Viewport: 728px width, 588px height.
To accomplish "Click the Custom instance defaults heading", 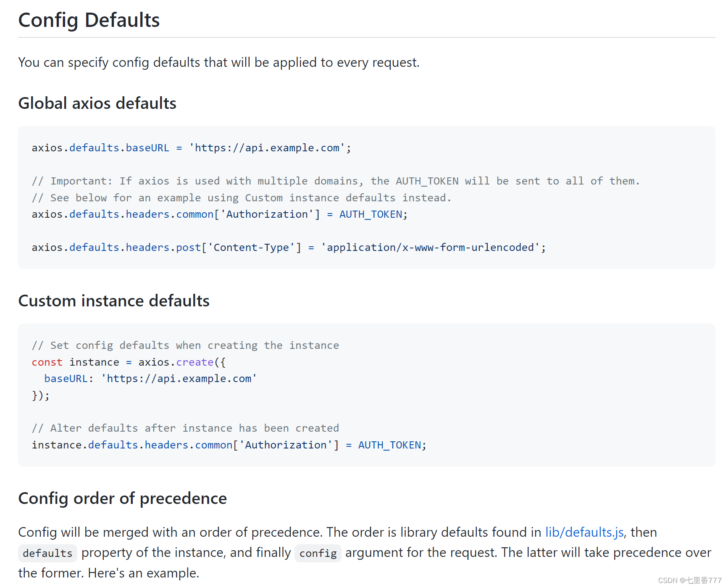I will pos(114,301).
